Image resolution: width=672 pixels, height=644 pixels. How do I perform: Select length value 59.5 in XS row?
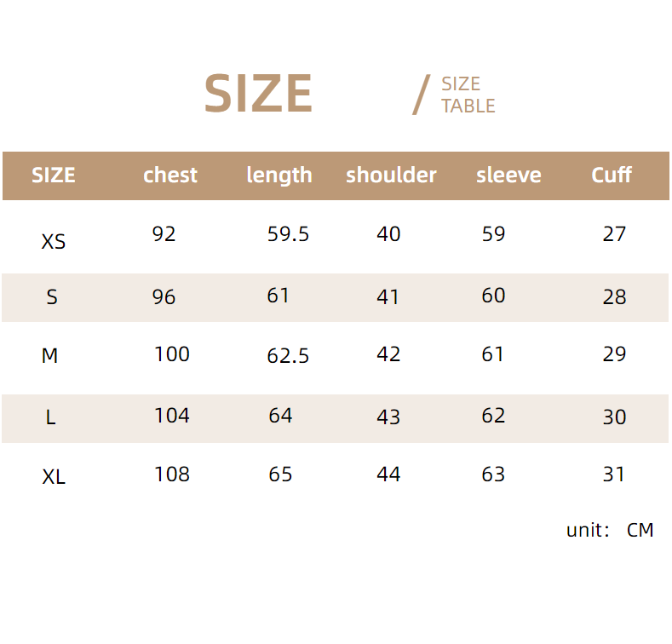coord(288,234)
